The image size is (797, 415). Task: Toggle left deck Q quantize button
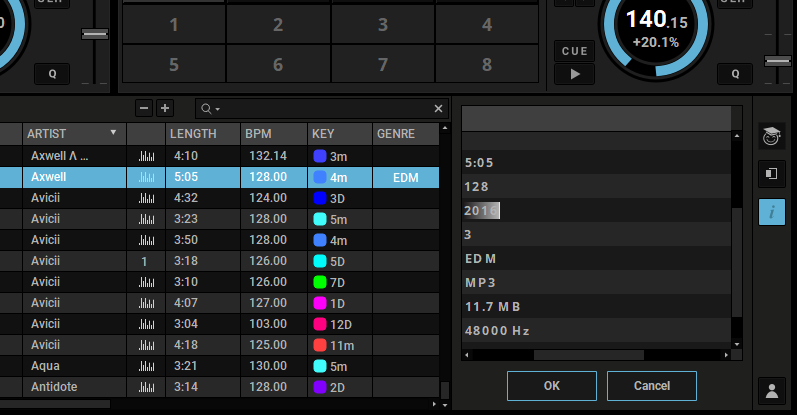coord(52,74)
